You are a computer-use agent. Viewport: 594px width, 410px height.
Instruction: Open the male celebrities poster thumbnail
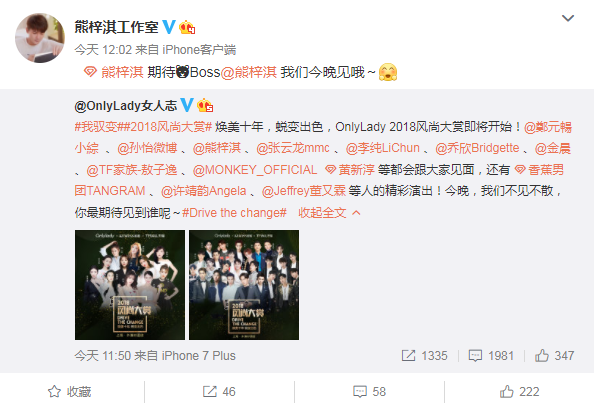(244, 285)
